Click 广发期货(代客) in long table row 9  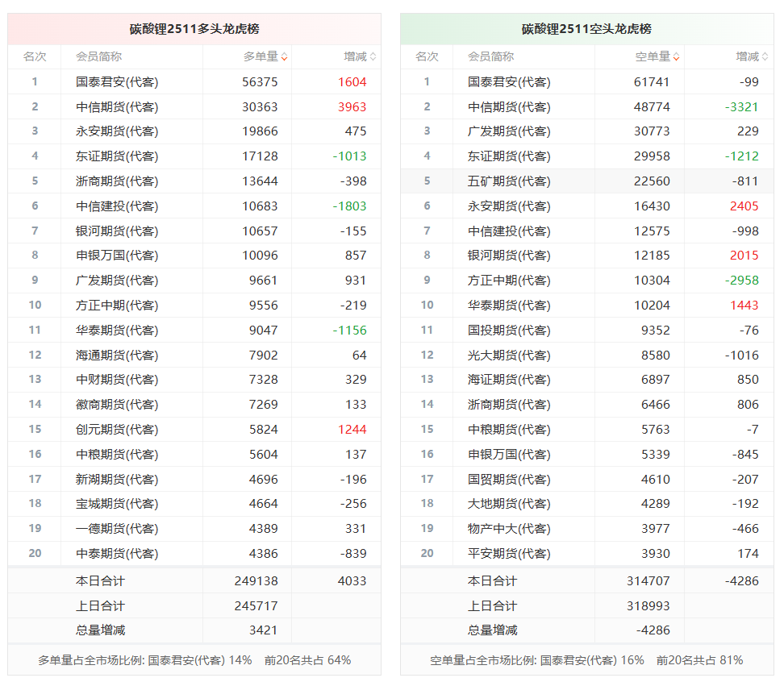pos(117,281)
